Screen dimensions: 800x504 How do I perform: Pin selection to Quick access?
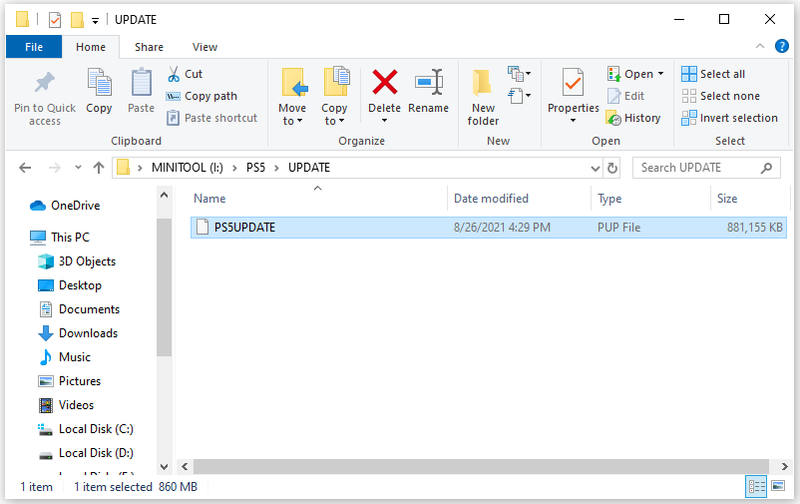tap(44, 98)
